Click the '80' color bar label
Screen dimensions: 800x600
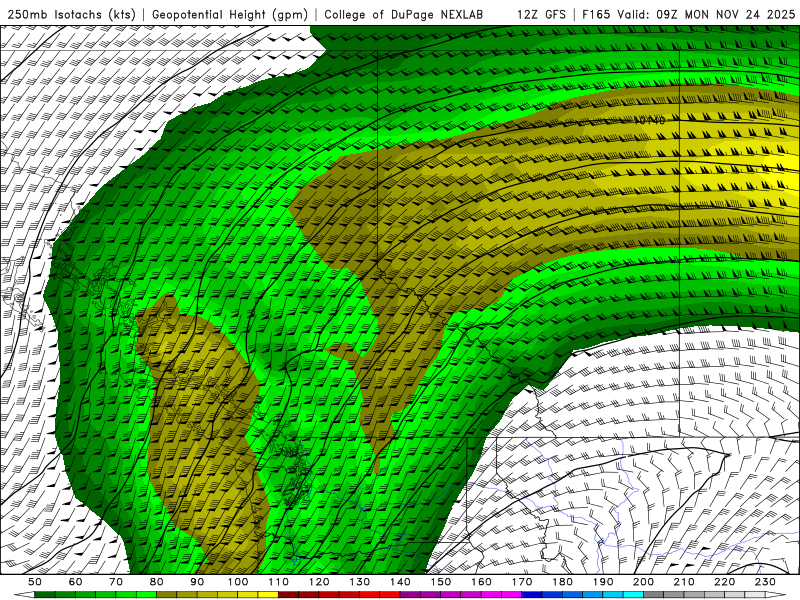[157, 582]
